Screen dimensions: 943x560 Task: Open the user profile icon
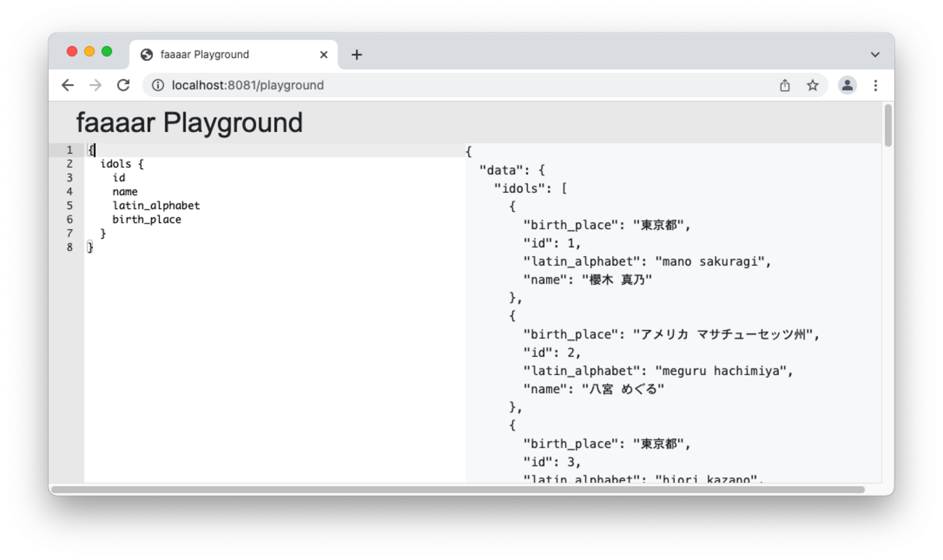click(x=847, y=86)
